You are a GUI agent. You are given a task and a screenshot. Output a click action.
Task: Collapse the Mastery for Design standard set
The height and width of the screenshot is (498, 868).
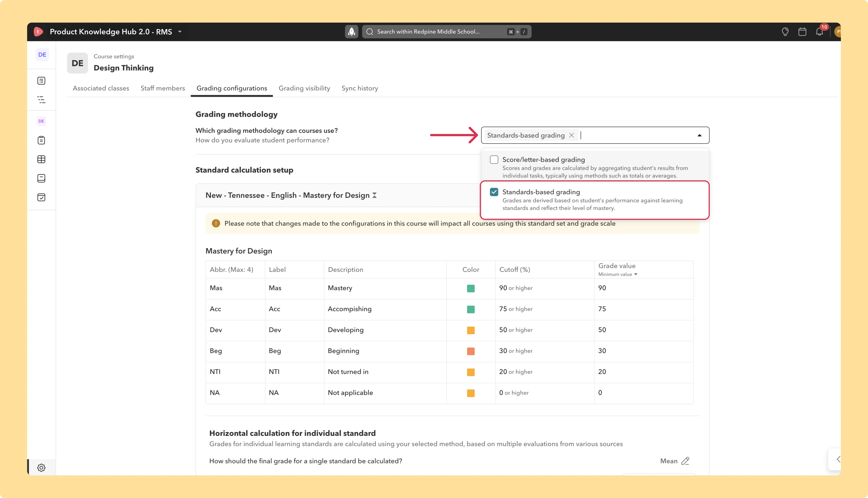coord(375,195)
